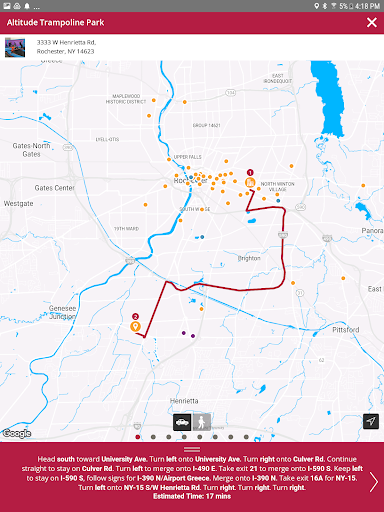Tap the number 1 route badge
This screenshot has height=512, width=384.
[x=250, y=172]
